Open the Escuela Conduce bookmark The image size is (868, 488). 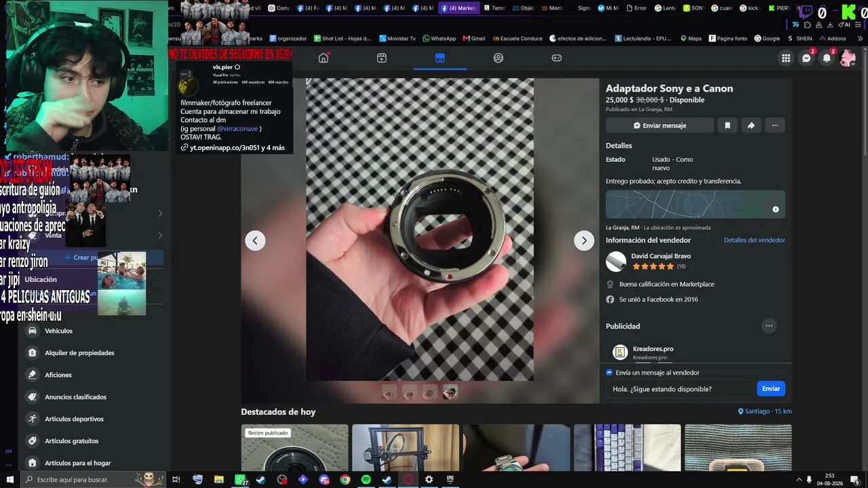[x=517, y=39]
